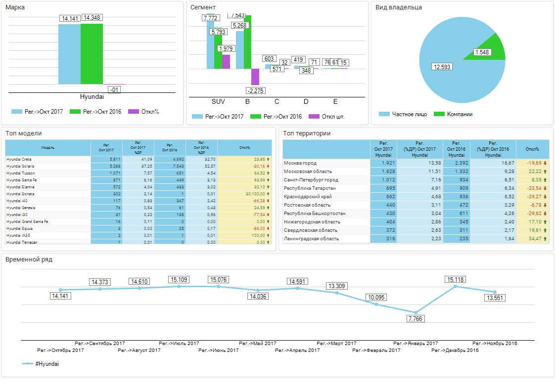Image resolution: width=555 pixels, height=392 pixels.
Task: Click the down arrow in Hyundai i40 row
Action: tap(268, 201)
